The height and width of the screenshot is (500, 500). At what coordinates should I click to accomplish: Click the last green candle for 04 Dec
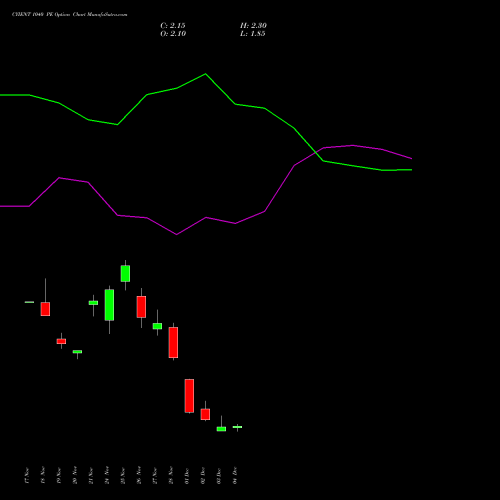(x=237, y=427)
